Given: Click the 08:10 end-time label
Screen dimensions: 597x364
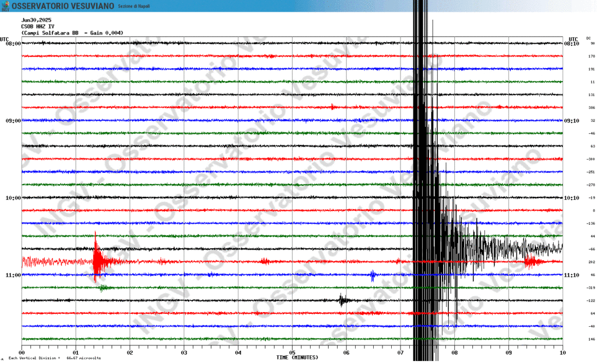Looking at the screenshot, I should [571, 44].
